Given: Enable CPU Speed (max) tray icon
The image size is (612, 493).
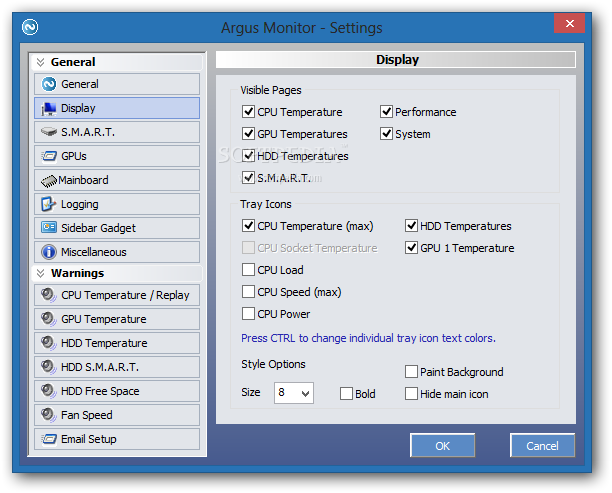Looking at the screenshot, I should pos(248,292).
